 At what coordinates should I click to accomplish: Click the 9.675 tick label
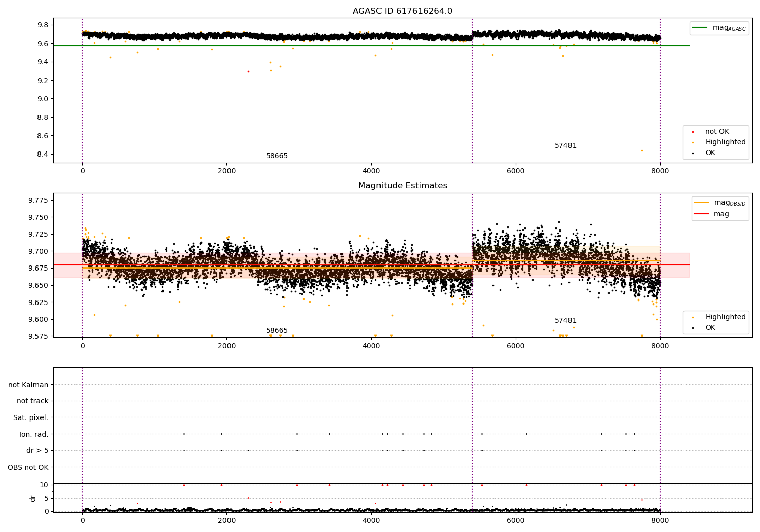point(39,269)
